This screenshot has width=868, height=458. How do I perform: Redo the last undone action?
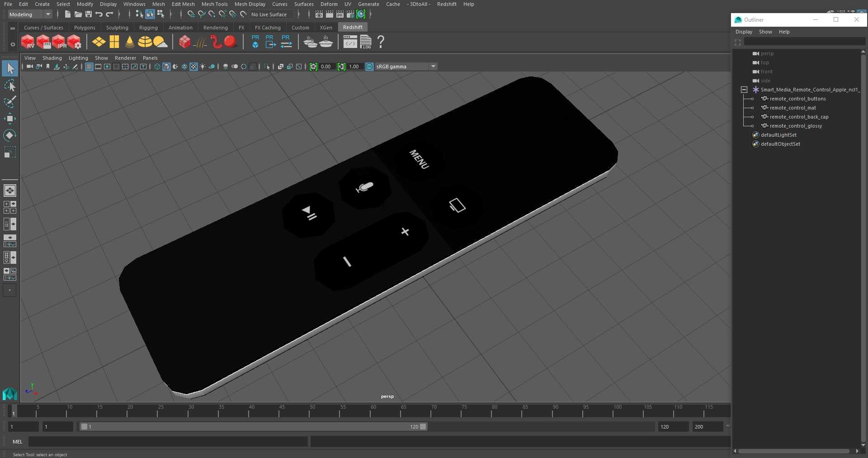[109, 14]
